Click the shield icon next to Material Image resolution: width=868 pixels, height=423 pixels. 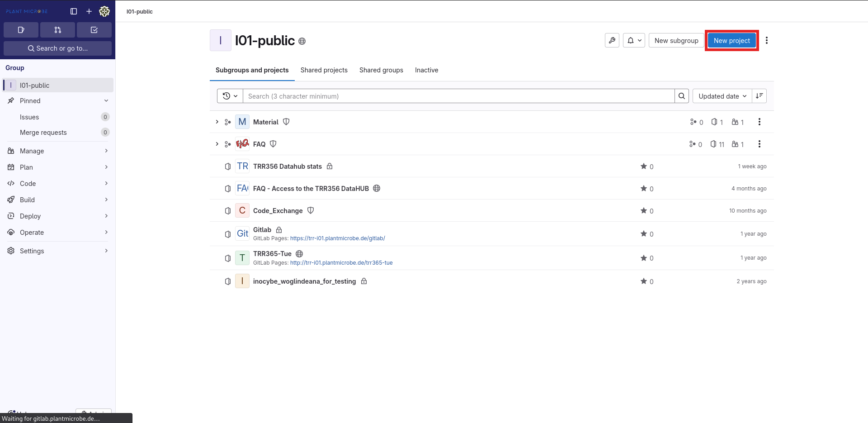tap(286, 122)
